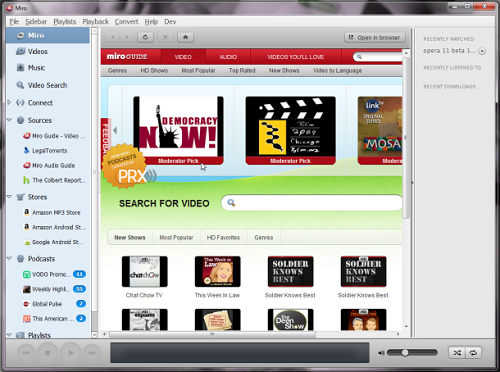This screenshot has height=372, width=500.
Task: Click the stop loading X button
Action: 165,37
